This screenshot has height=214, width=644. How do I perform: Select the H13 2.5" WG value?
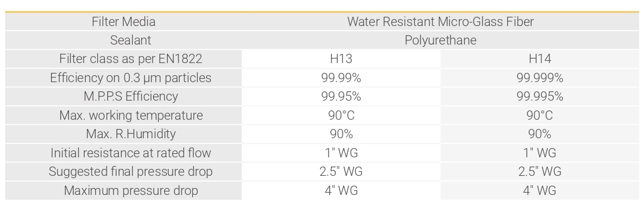(x=341, y=171)
